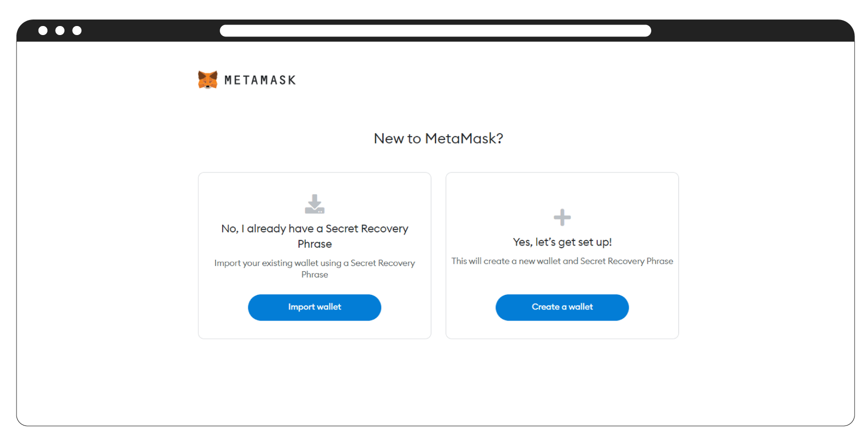Click the METAMASK wordmark in the header

(x=260, y=79)
